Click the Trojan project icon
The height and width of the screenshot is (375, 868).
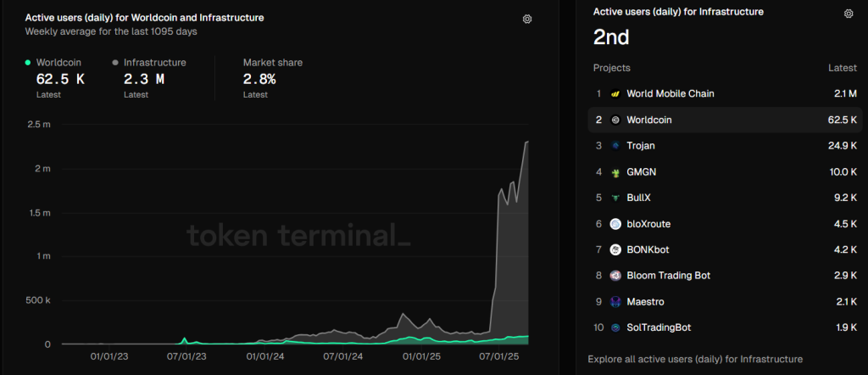615,146
